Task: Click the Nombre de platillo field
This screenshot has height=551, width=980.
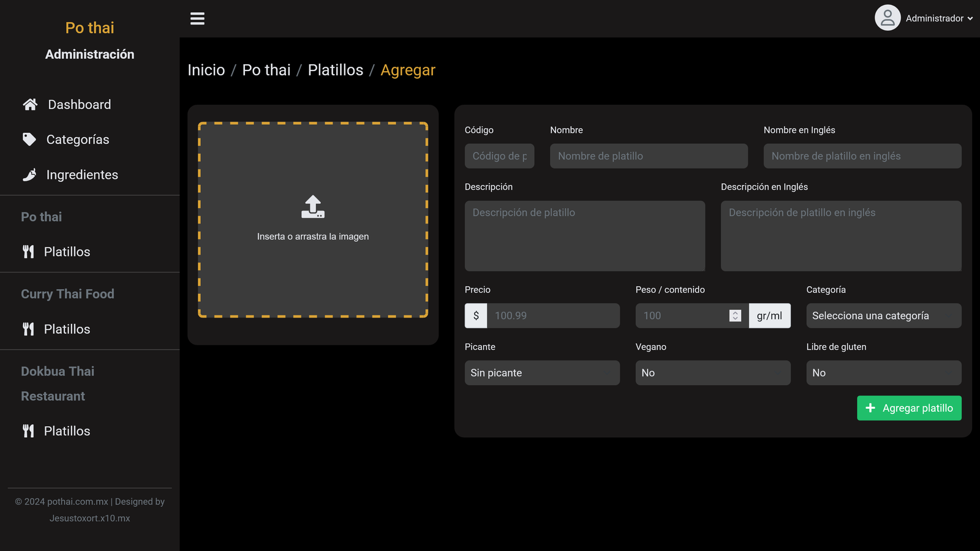Action: [649, 156]
